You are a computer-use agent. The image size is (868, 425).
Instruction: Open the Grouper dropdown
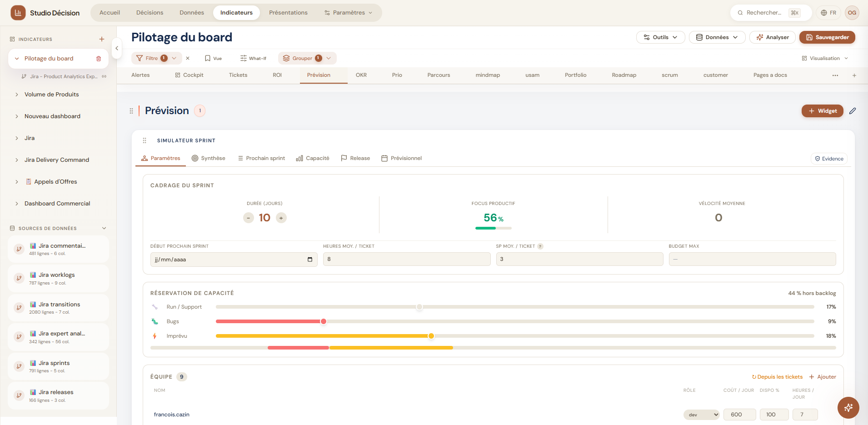(x=307, y=58)
